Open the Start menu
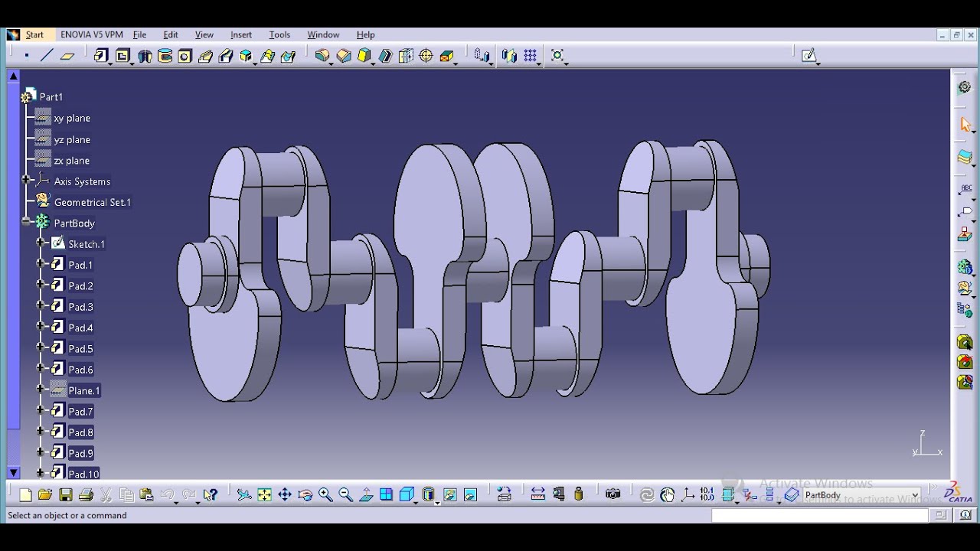The width and height of the screenshot is (980, 551). pyautogui.click(x=34, y=34)
